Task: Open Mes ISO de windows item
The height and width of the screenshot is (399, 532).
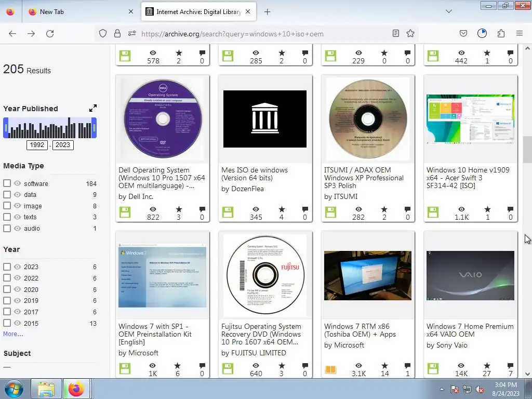Action: 255,174
